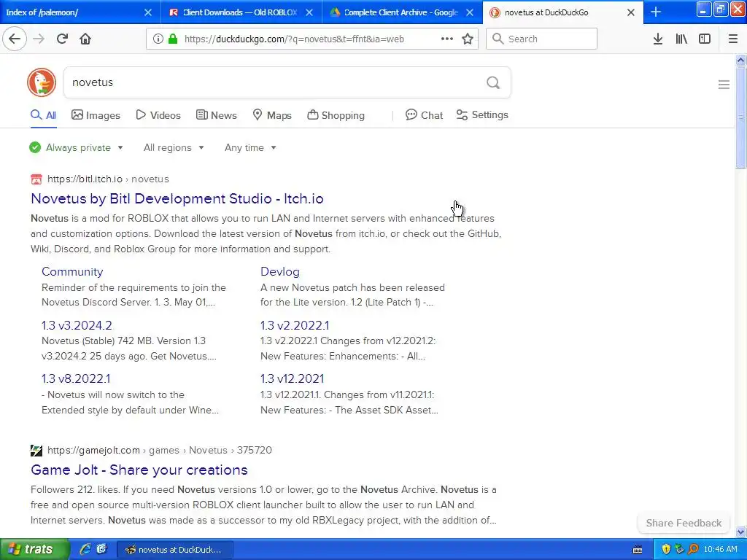Open the Library bookshelf icon
The image size is (747, 560).
pyautogui.click(x=681, y=39)
